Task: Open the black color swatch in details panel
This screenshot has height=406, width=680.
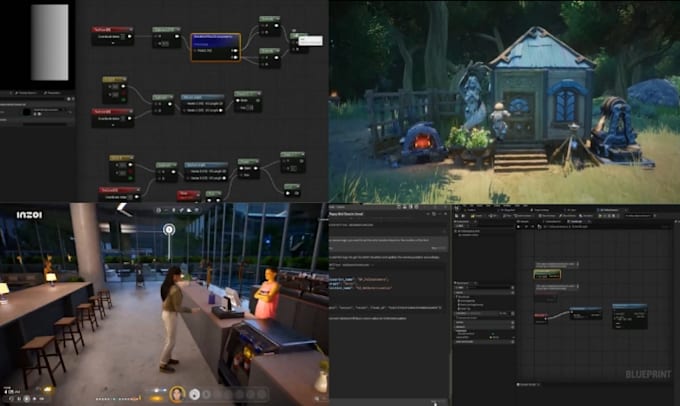Action: (27, 112)
